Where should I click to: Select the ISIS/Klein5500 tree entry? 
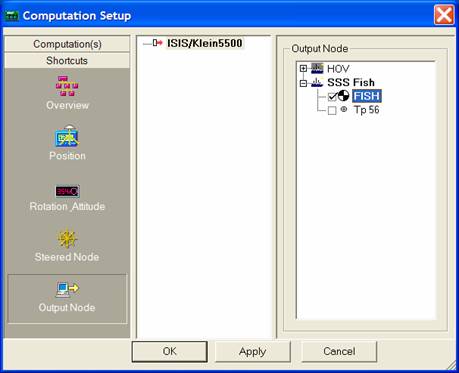coord(205,43)
